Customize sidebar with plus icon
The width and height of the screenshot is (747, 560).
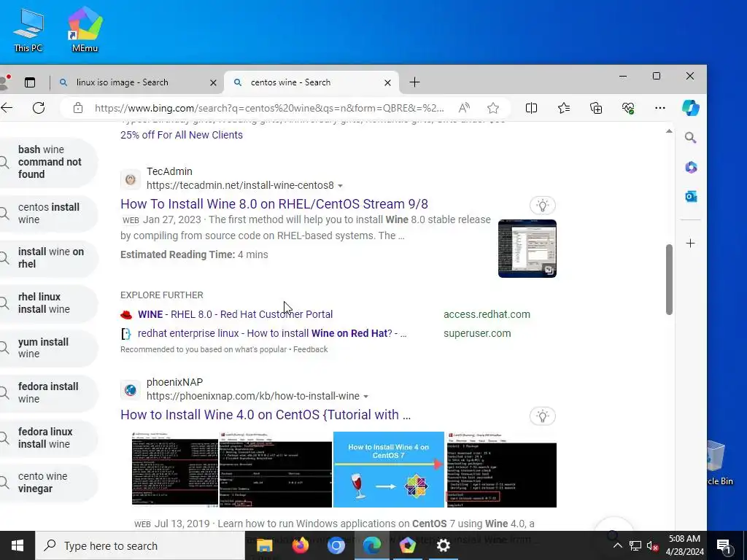pos(690,244)
